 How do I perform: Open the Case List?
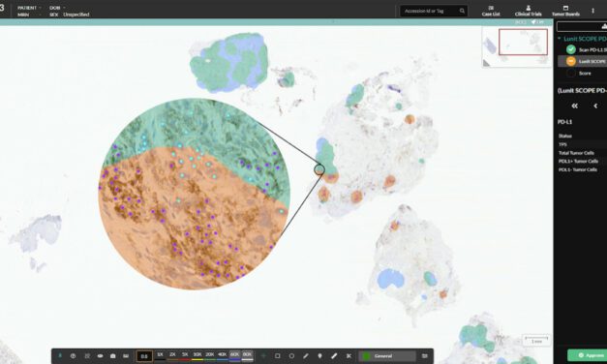[x=491, y=11]
